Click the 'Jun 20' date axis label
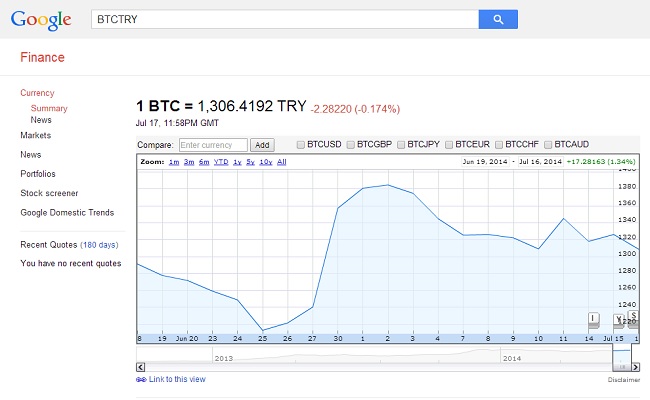Screen dimensions: 650x400 coord(187,339)
